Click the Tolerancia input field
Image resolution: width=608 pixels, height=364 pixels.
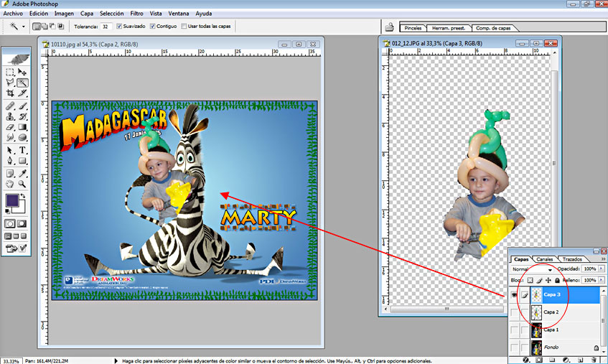pyautogui.click(x=106, y=27)
